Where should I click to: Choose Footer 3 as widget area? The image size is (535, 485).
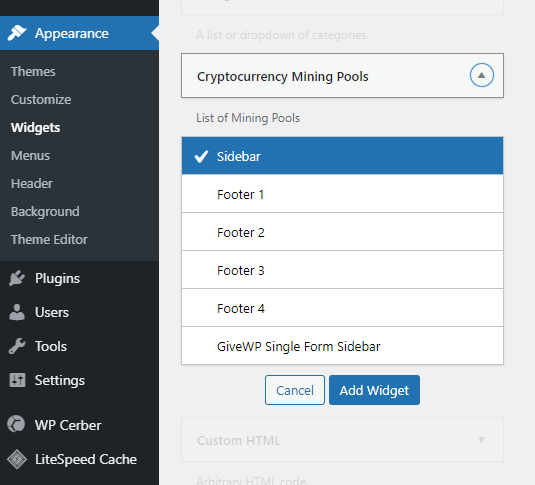pyautogui.click(x=342, y=270)
